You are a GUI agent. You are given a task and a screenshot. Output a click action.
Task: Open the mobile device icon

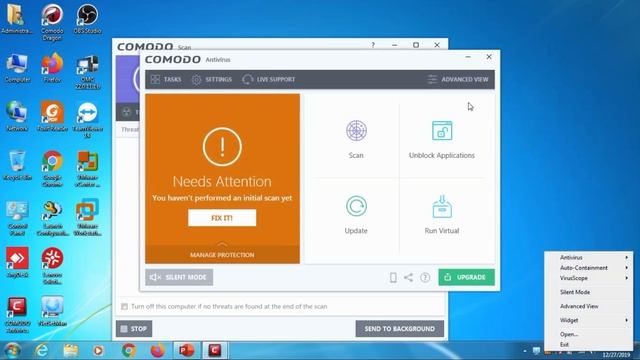coord(393,278)
